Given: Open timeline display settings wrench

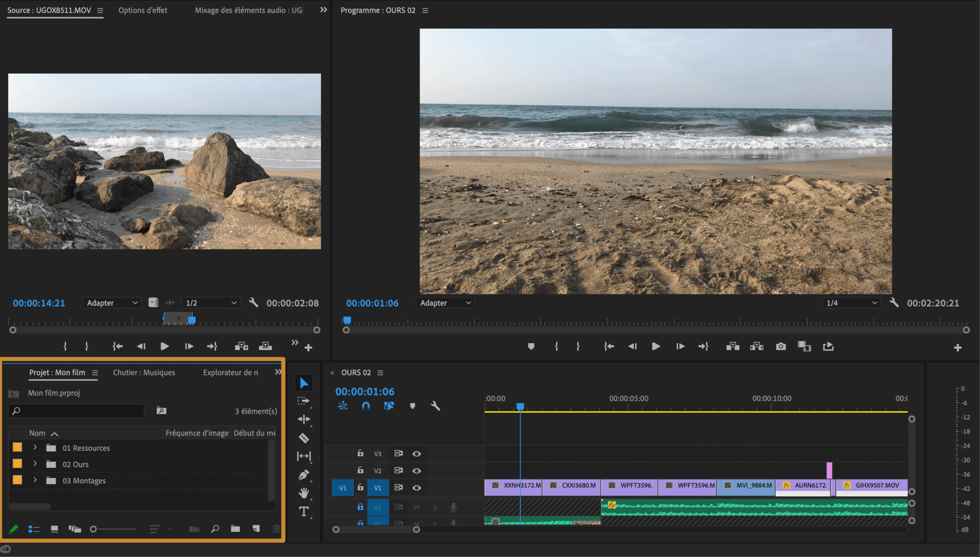Looking at the screenshot, I should [435, 406].
